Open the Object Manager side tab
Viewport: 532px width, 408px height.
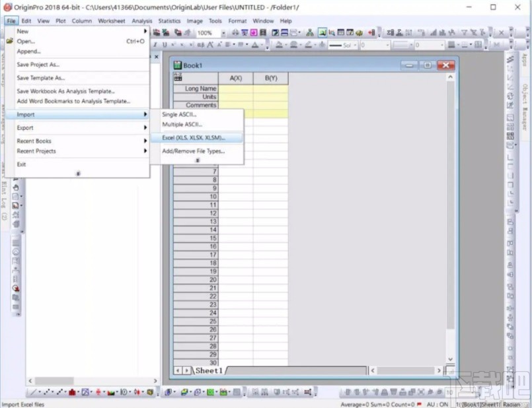coord(525,107)
